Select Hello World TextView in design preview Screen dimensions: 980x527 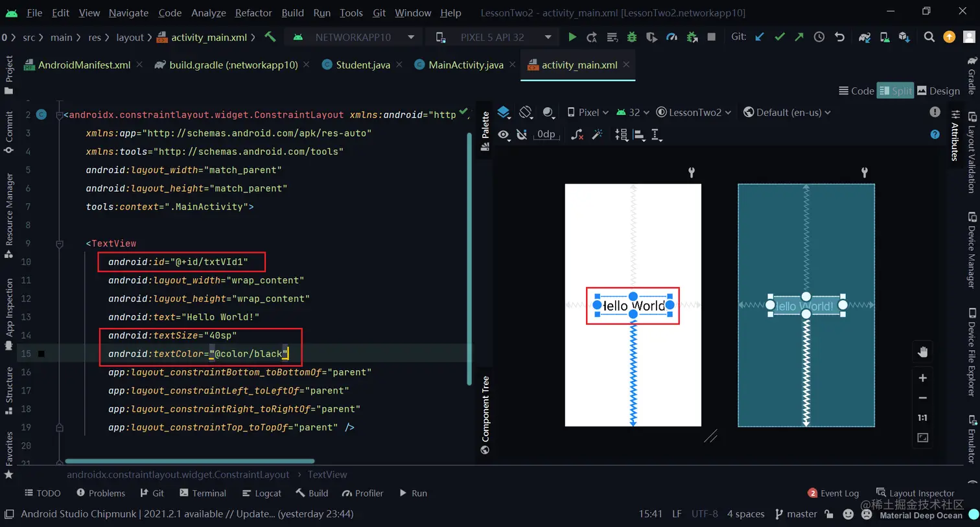633,305
